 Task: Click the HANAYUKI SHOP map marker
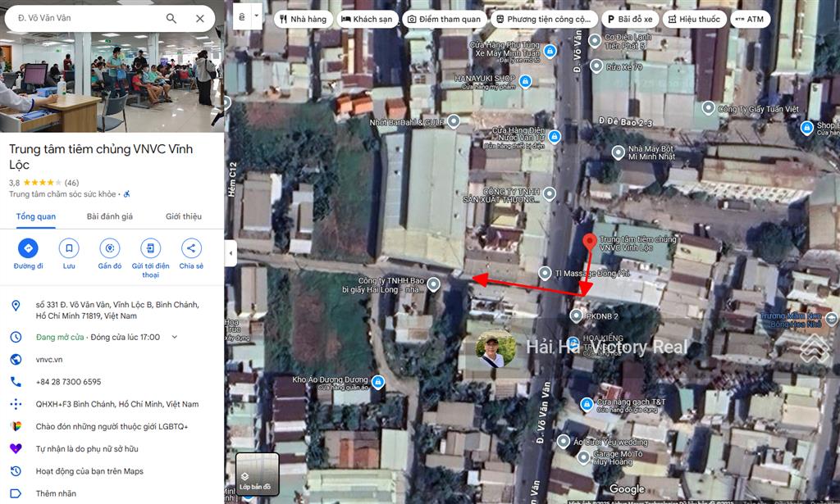click(526, 81)
